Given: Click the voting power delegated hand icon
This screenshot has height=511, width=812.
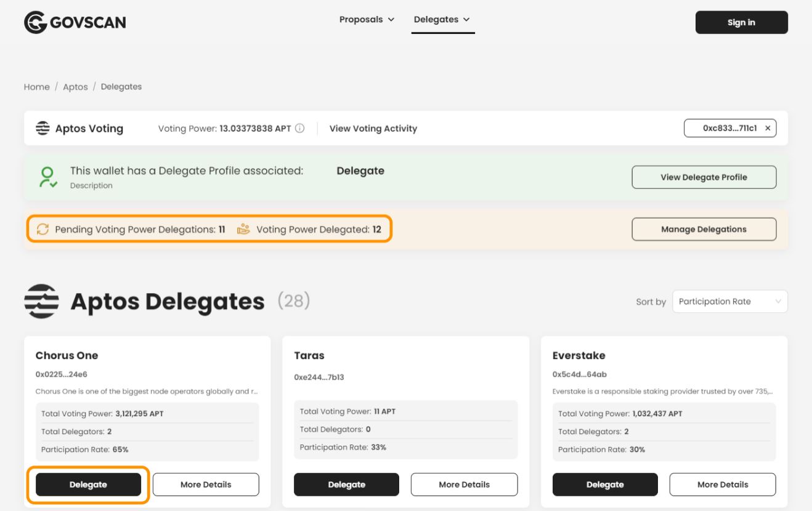Looking at the screenshot, I should point(243,229).
